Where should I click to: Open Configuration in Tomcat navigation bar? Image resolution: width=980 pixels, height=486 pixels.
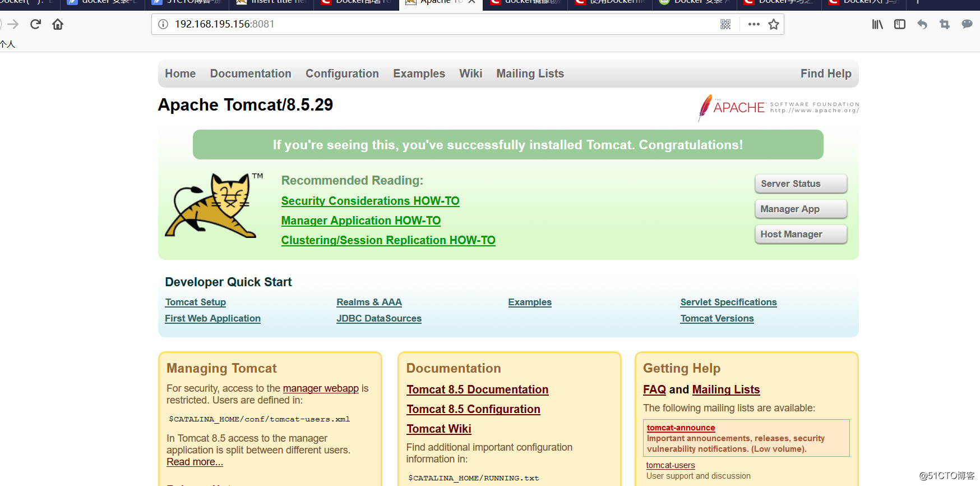pos(342,74)
